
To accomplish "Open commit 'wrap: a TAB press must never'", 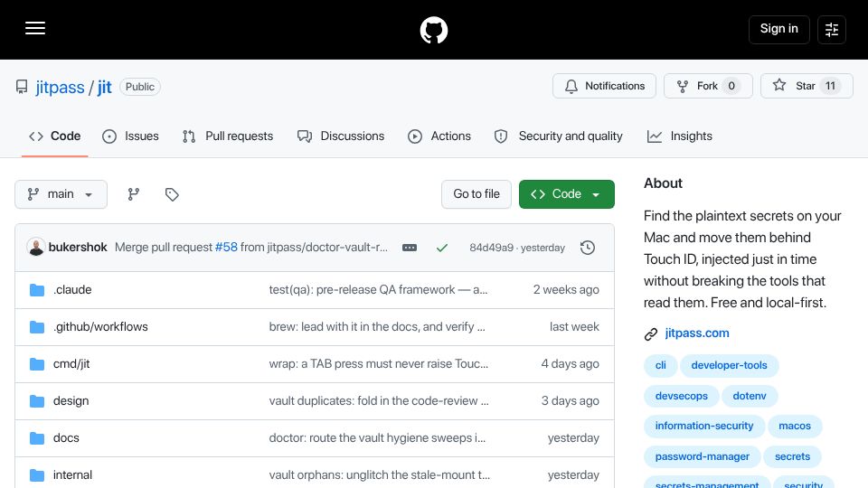I will pos(379,364).
